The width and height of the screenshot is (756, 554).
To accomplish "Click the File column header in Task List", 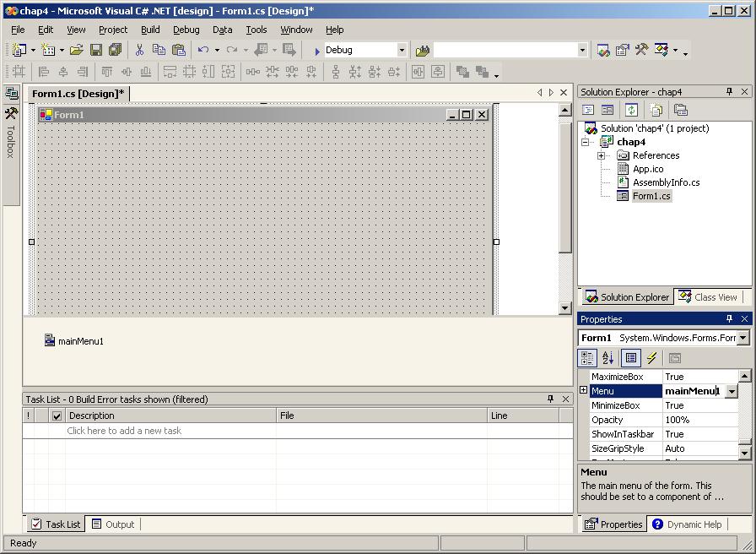I will point(382,415).
